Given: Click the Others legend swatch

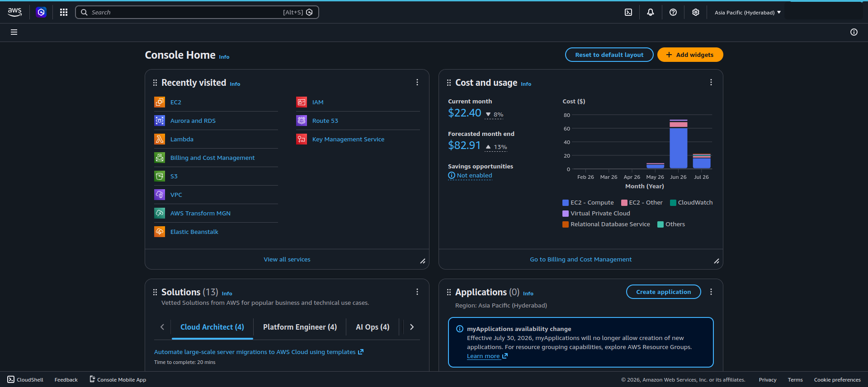Looking at the screenshot, I should point(660,224).
